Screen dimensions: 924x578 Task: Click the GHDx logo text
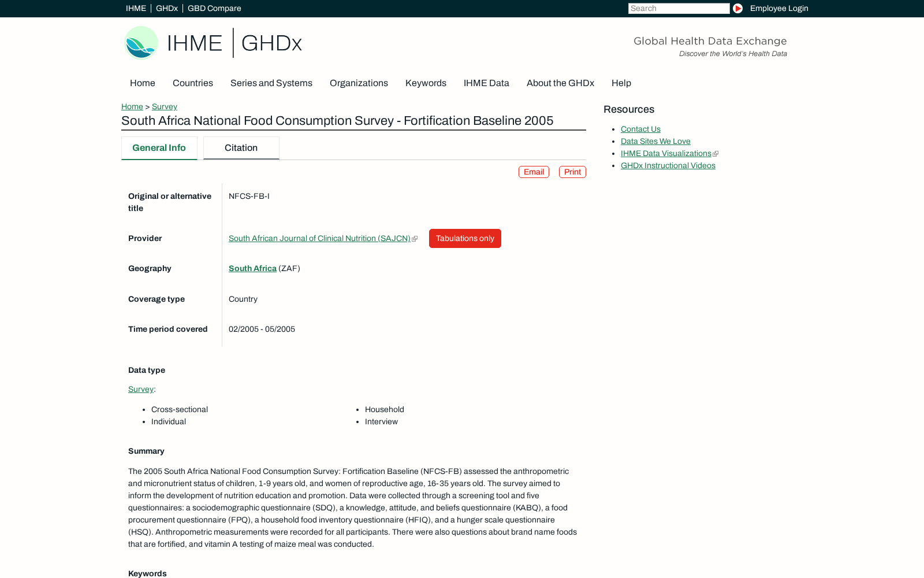coord(271,43)
